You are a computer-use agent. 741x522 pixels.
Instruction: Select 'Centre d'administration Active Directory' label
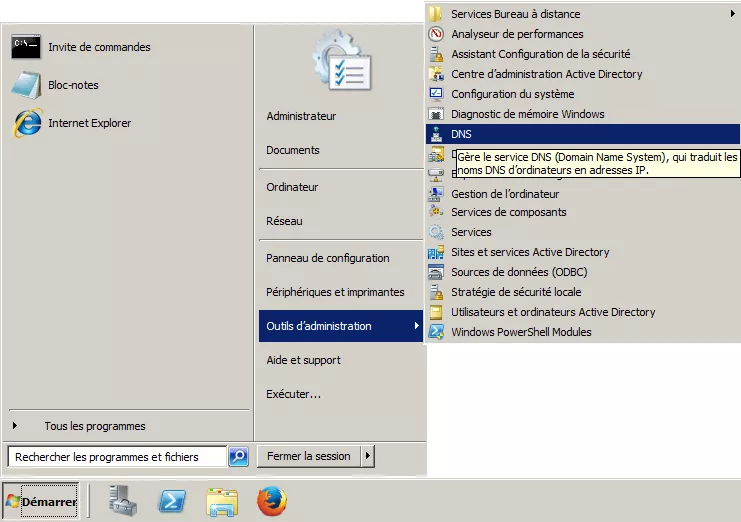tap(547, 74)
